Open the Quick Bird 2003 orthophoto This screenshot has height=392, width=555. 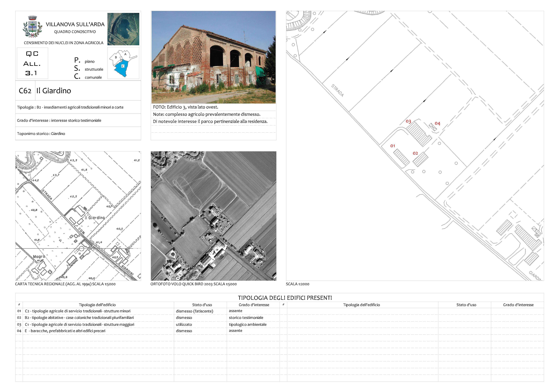point(213,216)
